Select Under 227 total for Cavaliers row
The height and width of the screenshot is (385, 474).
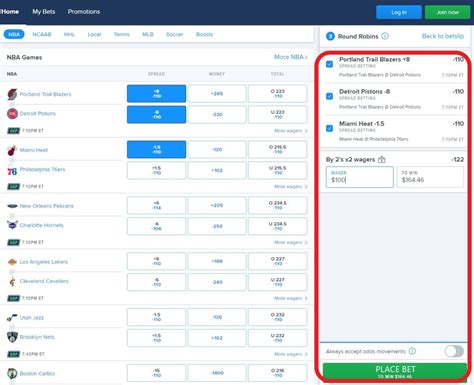(x=277, y=282)
